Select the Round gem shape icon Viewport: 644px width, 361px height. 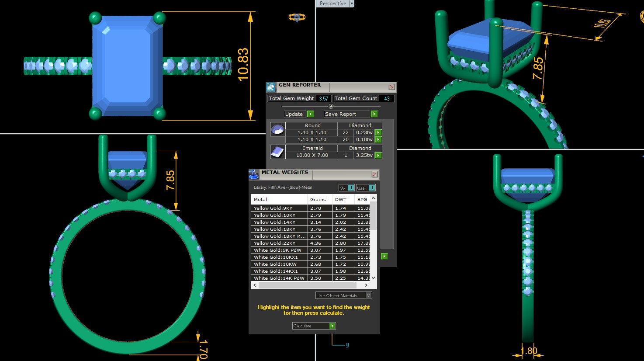point(277,129)
